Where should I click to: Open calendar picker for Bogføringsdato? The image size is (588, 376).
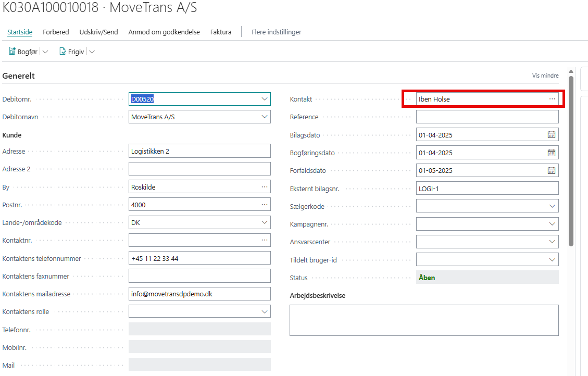[552, 153]
